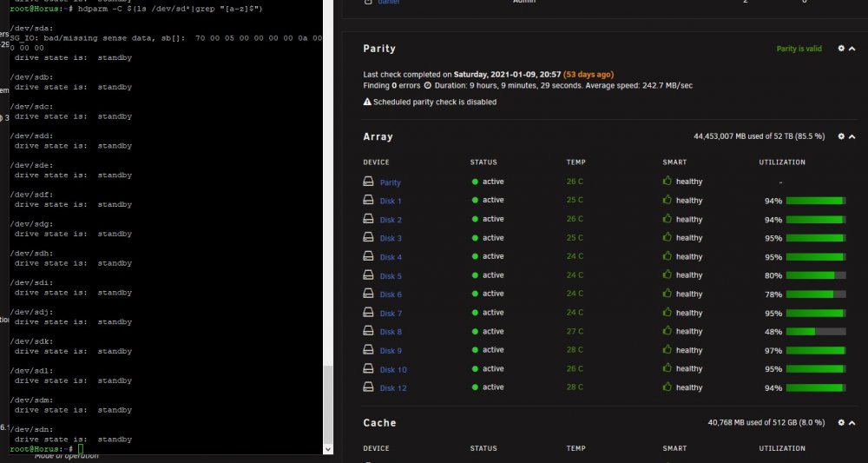The height and width of the screenshot is (463, 868).
Task: Open the Disk 4 link
Action: [x=391, y=257]
